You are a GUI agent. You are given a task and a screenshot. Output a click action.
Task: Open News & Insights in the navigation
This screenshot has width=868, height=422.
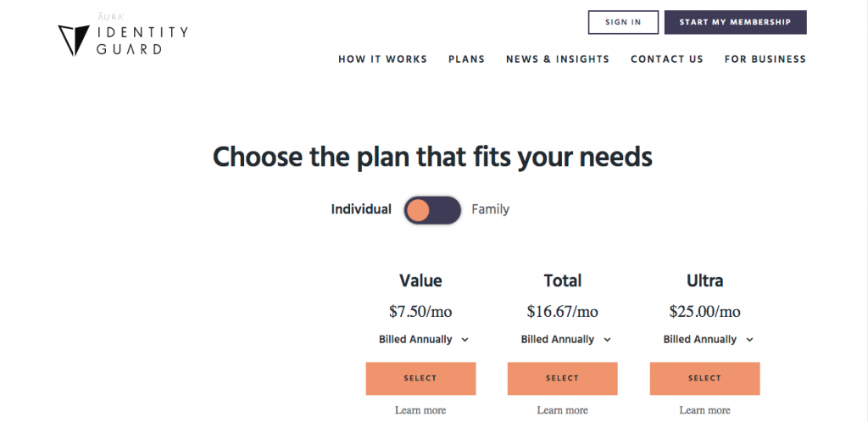coord(558,59)
